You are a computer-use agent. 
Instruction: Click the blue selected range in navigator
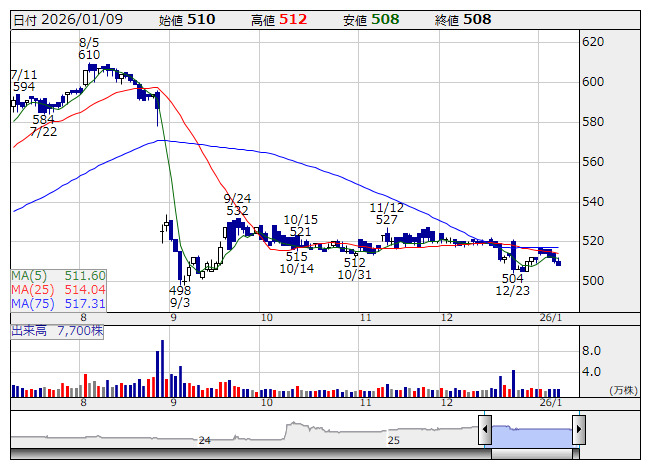point(531,432)
